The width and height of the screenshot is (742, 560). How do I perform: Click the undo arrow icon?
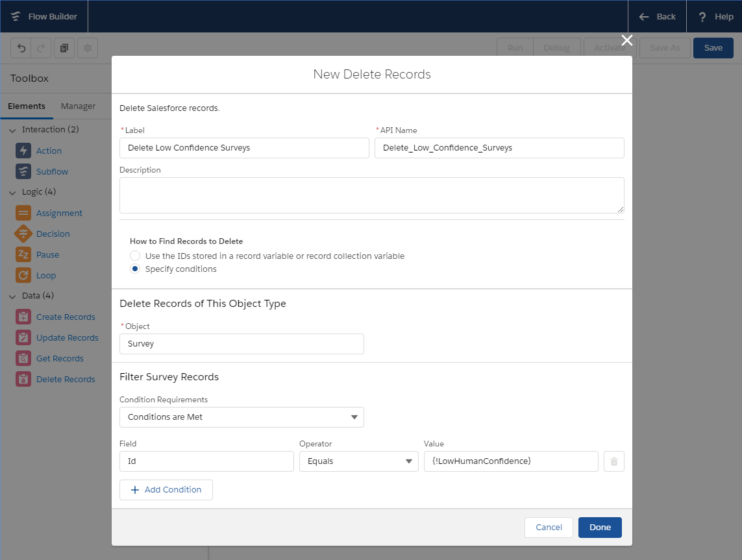click(x=21, y=48)
